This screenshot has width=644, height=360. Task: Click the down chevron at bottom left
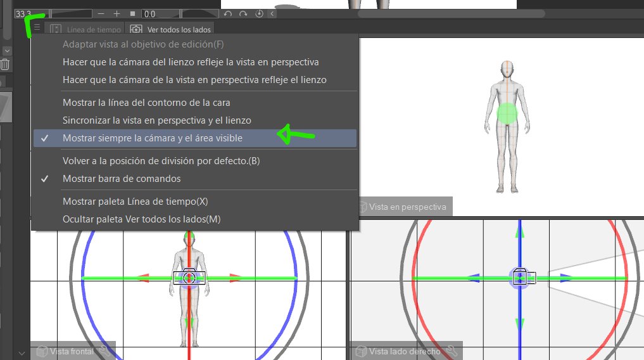pyautogui.click(x=22, y=352)
